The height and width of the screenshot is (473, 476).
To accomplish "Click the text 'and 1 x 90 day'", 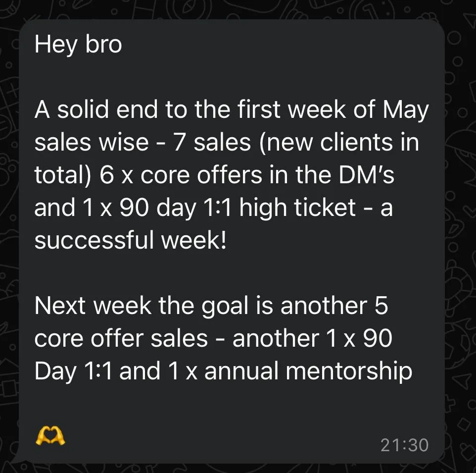I will (x=116, y=208).
